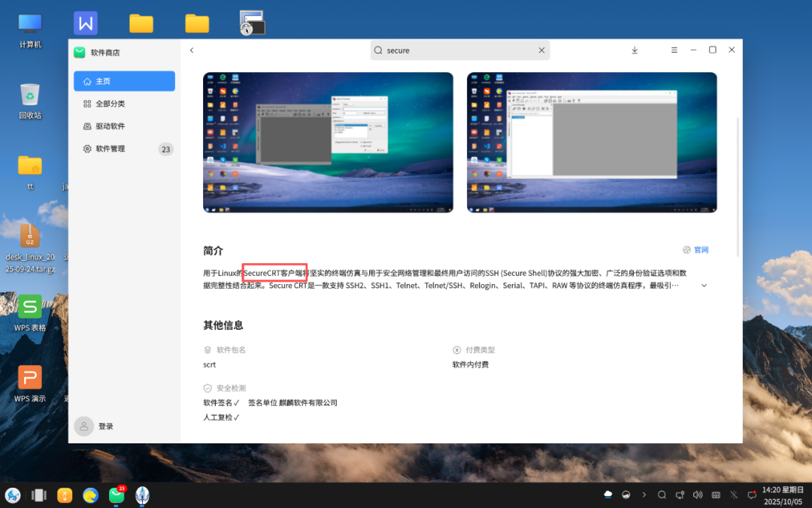Open the network tray icon
This screenshot has width=812, height=508.
[x=680, y=494]
